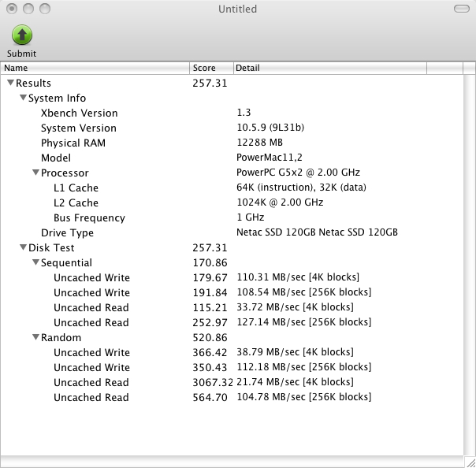Collapse the Disk Test section

(x=23, y=247)
